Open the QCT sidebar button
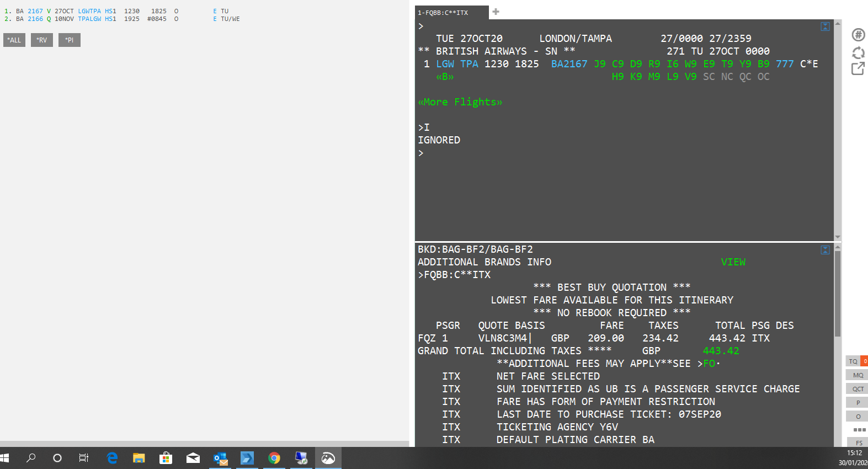Screen dimensions: 868x469 point(858,389)
